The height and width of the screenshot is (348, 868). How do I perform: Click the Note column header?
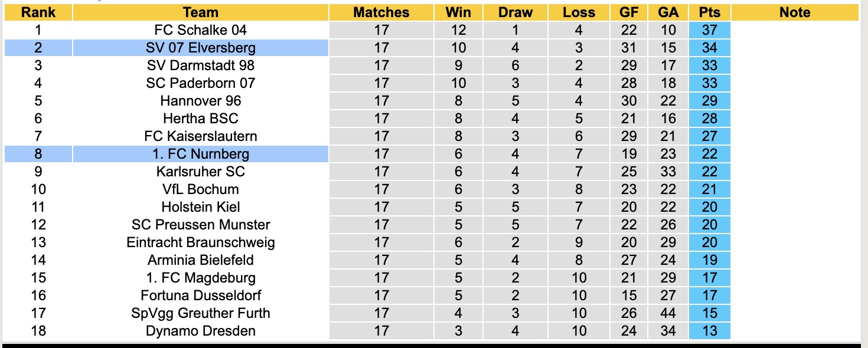[x=795, y=12]
